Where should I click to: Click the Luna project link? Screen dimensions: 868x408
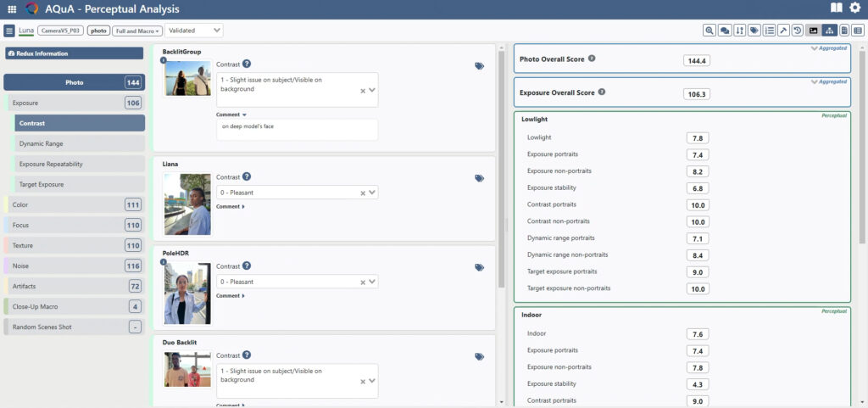pos(25,31)
